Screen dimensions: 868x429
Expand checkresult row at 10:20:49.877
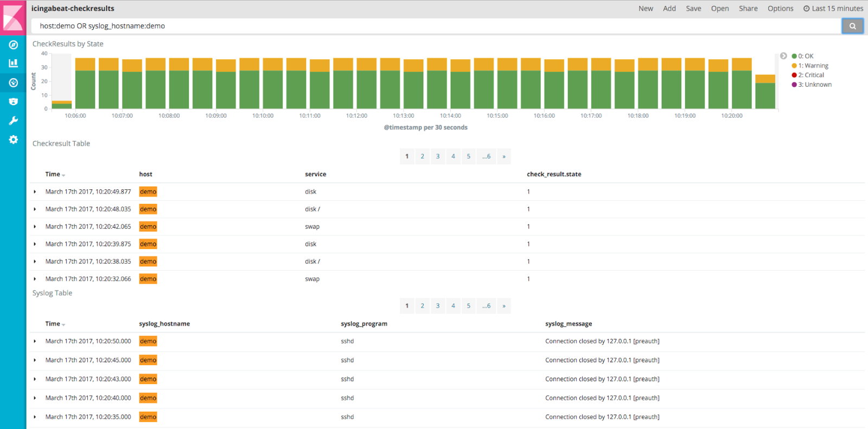[35, 192]
